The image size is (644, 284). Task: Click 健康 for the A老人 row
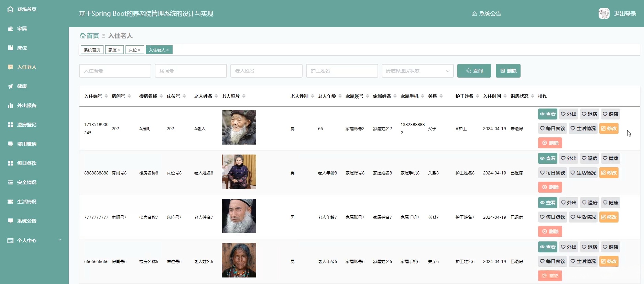[x=611, y=114]
